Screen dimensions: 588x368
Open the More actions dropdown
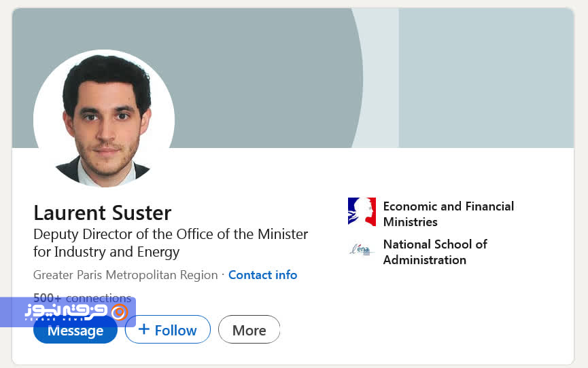tap(249, 330)
